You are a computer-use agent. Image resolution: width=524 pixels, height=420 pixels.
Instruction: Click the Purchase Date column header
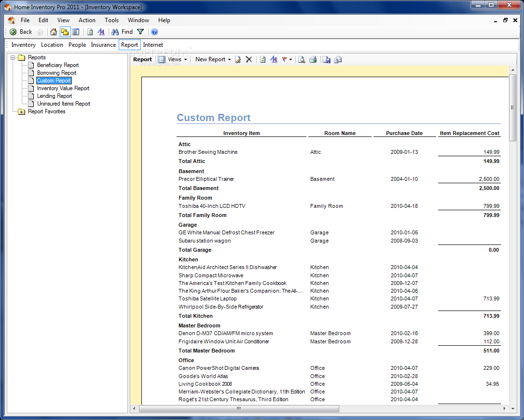404,133
